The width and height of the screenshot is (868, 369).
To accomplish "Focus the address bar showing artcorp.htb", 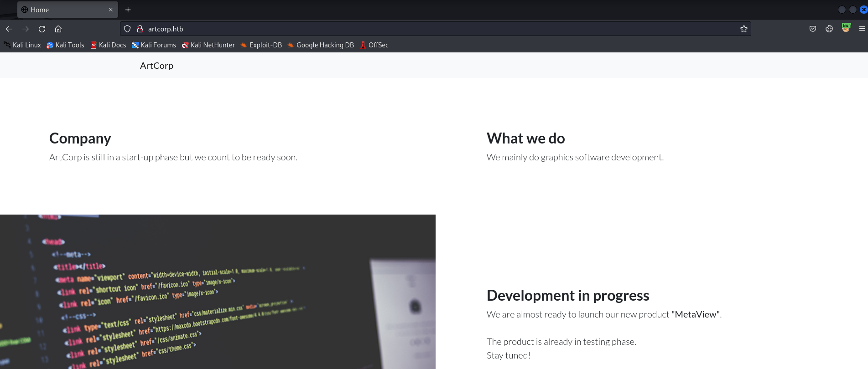I will coord(411,29).
